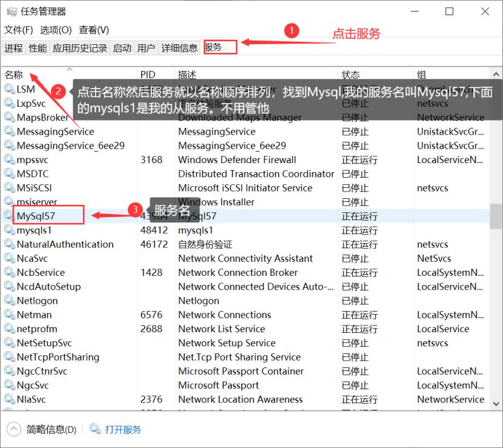Open the 文件(F) menu
The width and height of the screenshot is (503, 448).
(x=19, y=30)
